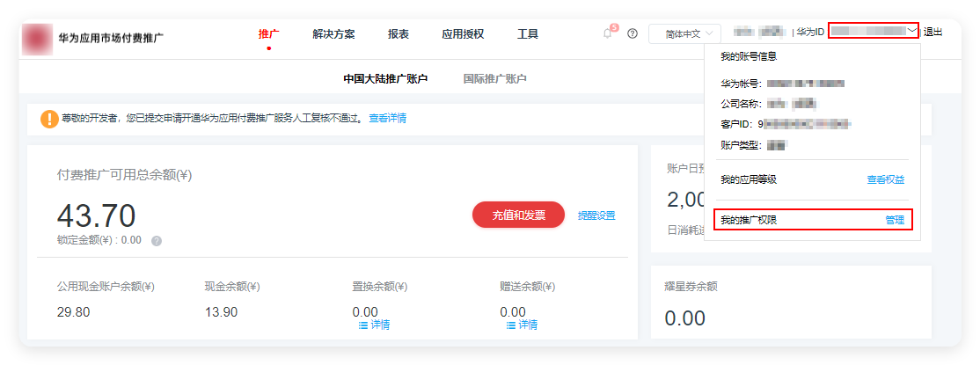Click the 43.70 total balance value
Screen dimensions: 980x365
(x=96, y=216)
